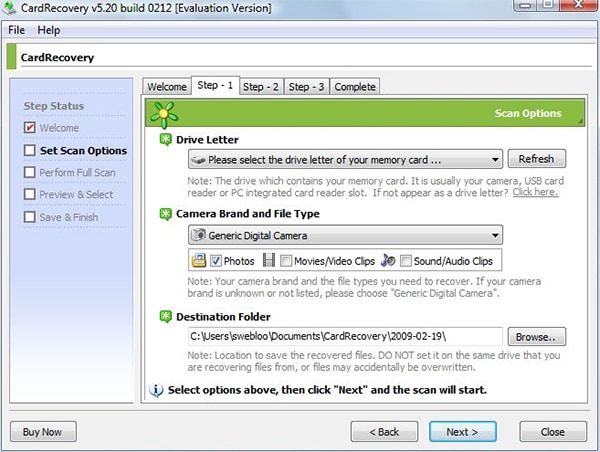The height and width of the screenshot is (452, 600).
Task: Click the green star icon beside Destination Folder
Action: (x=165, y=317)
